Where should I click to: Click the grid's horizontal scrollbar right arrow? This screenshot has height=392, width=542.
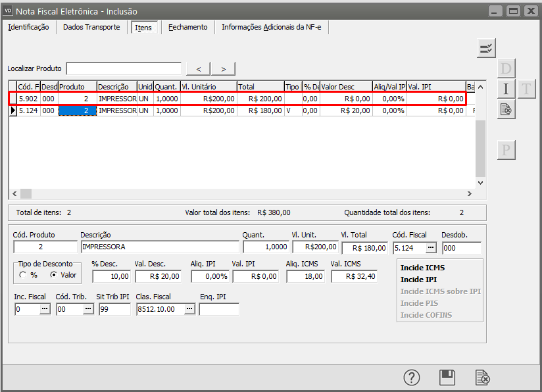(x=469, y=194)
